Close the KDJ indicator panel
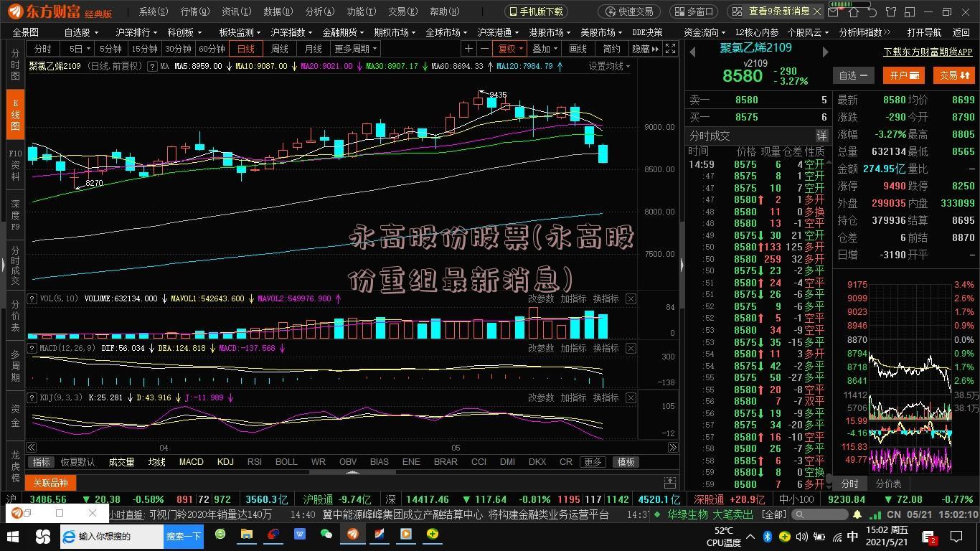The width and height of the screenshot is (980, 551). [x=631, y=397]
